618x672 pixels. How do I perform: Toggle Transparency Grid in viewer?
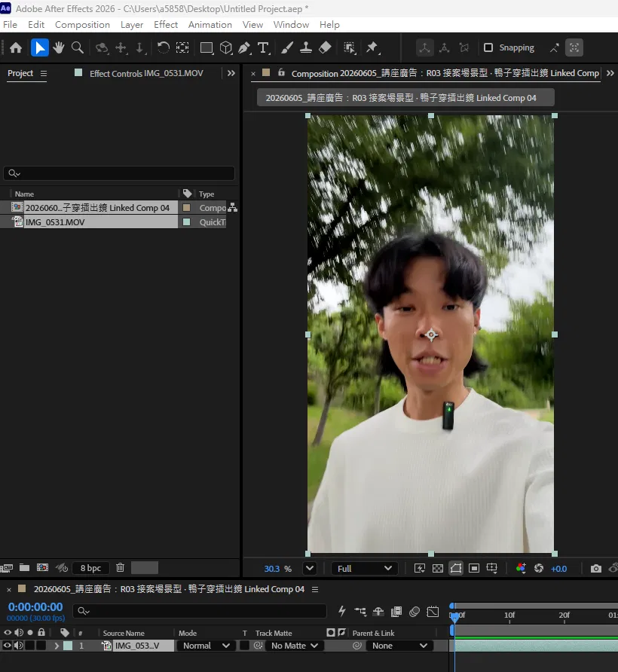pos(437,569)
